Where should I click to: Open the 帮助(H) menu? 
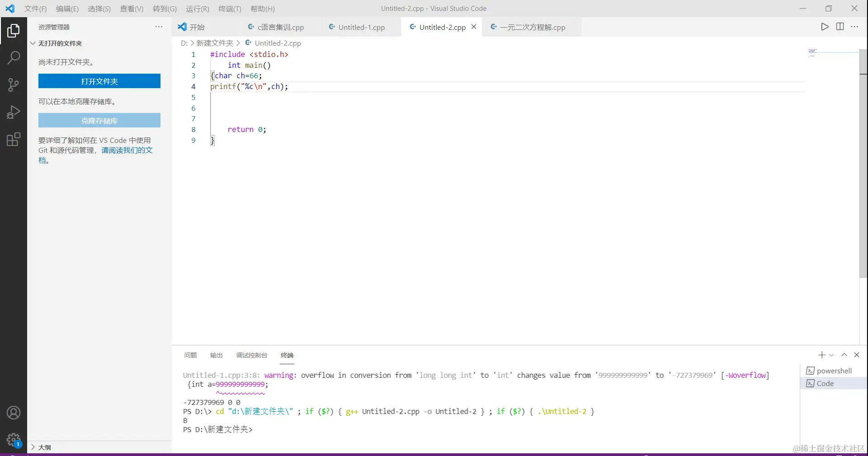pyautogui.click(x=262, y=9)
